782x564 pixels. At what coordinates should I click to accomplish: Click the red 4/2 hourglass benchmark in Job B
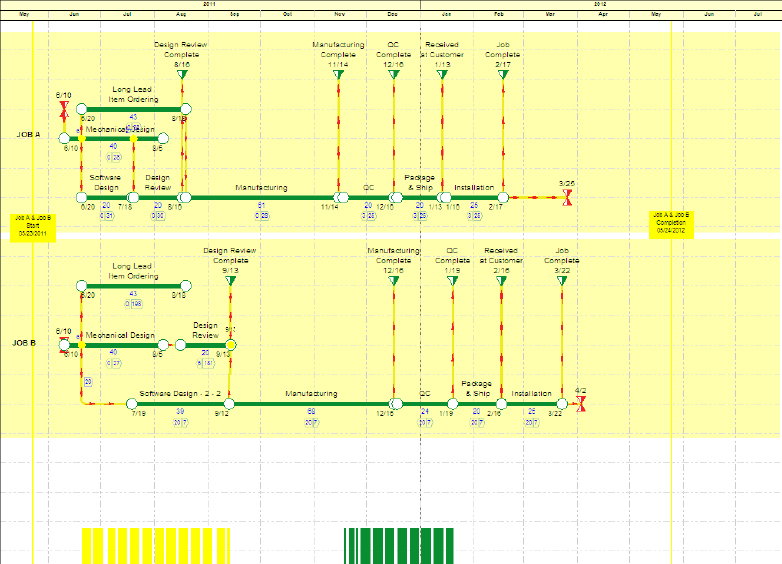tap(581, 404)
